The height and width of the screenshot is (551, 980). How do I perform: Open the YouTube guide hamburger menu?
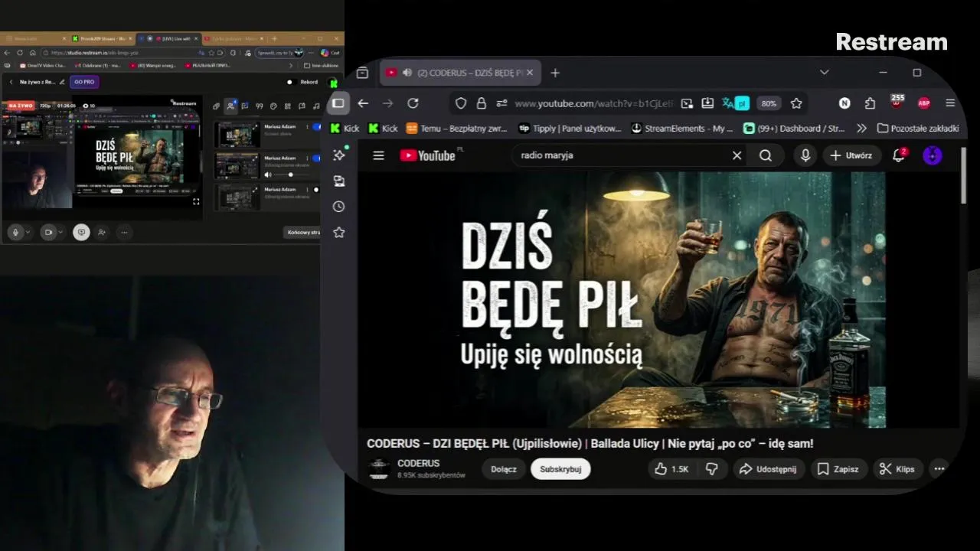[378, 155]
